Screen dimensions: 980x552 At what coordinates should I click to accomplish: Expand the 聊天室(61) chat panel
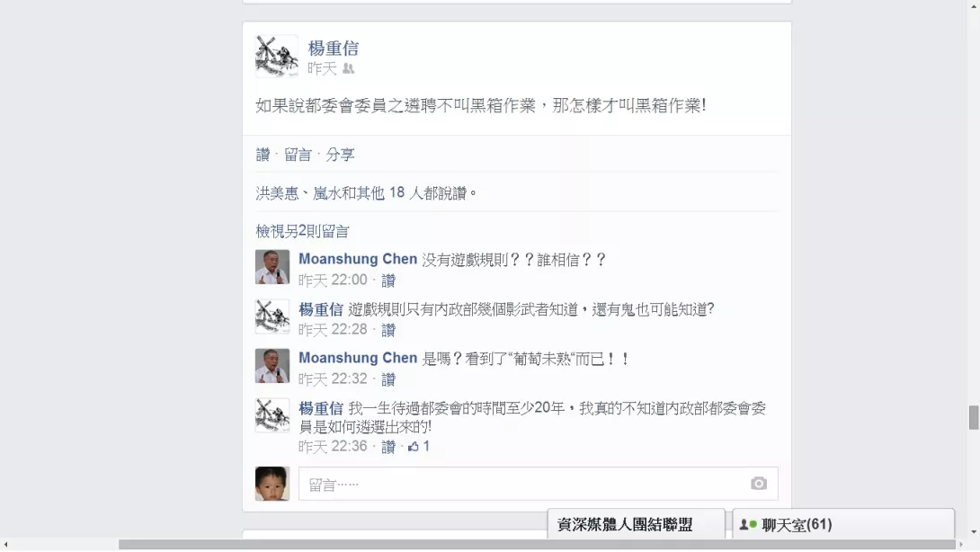pyautogui.click(x=843, y=524)
